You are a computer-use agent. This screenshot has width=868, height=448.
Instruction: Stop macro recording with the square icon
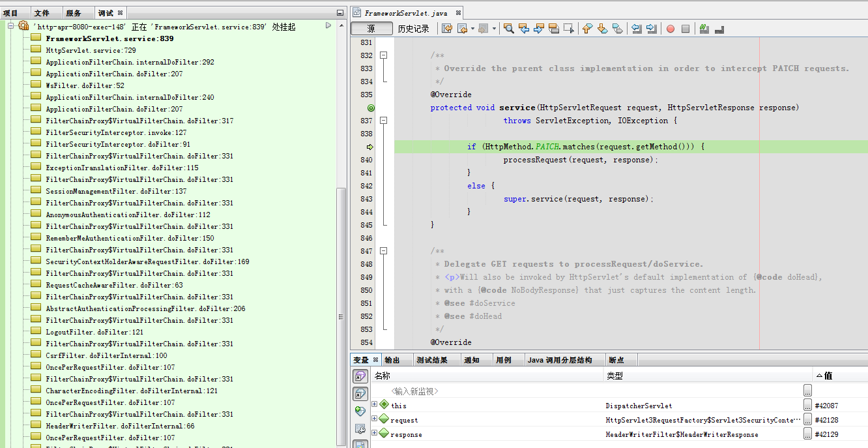click(x=686, y=29)
